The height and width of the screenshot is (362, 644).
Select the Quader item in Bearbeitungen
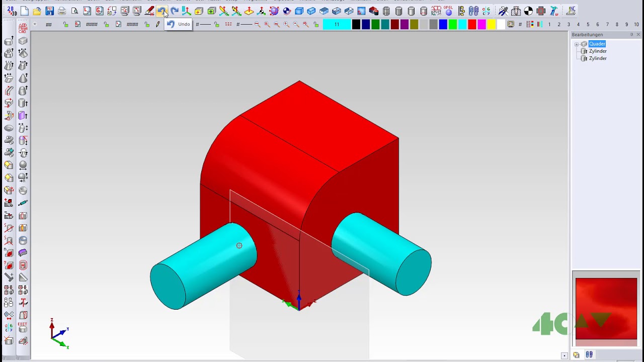[x=597, y=44]
